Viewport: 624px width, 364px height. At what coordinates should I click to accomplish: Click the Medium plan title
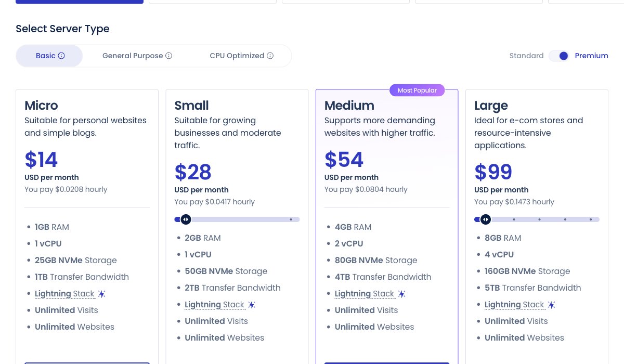tap(349, 106)
